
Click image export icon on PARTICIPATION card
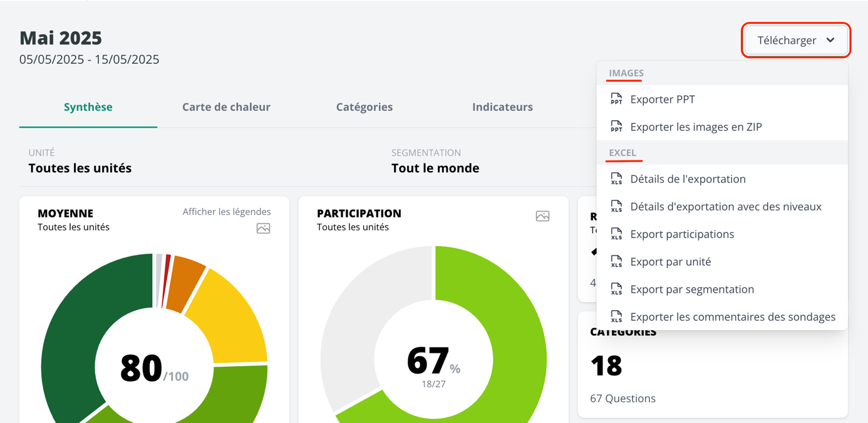point(543,216)
